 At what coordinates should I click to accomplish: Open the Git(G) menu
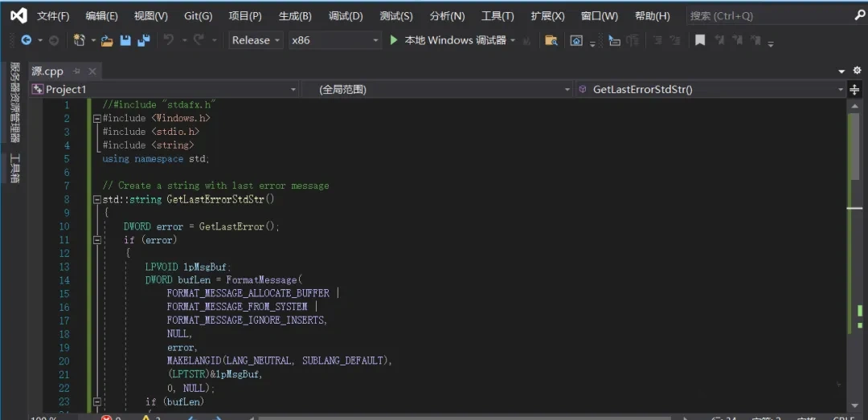(199, 16)
